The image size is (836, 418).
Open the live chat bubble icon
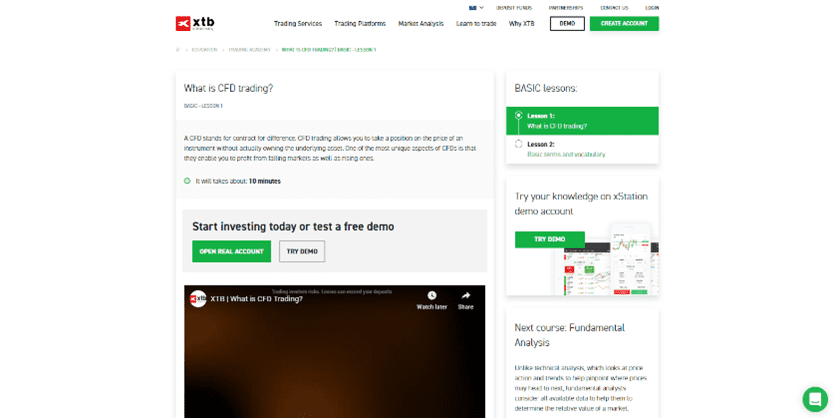tap(815, 399)
